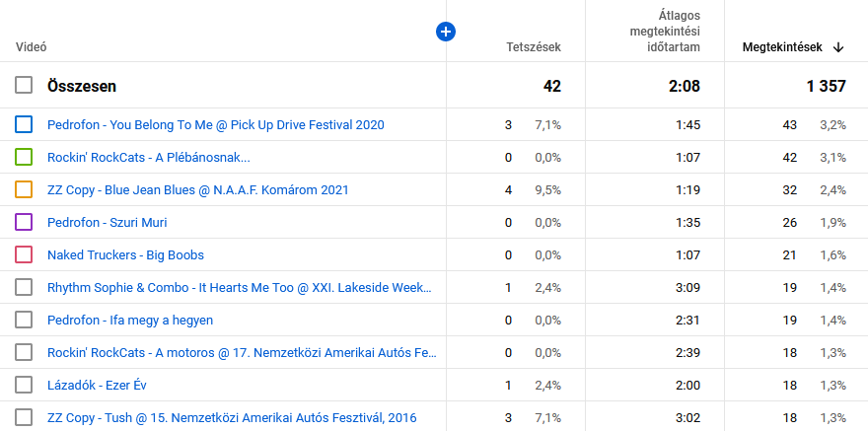The width and height of the screenshot is (868, 431).
Task: Sort by the Tetszések column header
Action: 533,47
